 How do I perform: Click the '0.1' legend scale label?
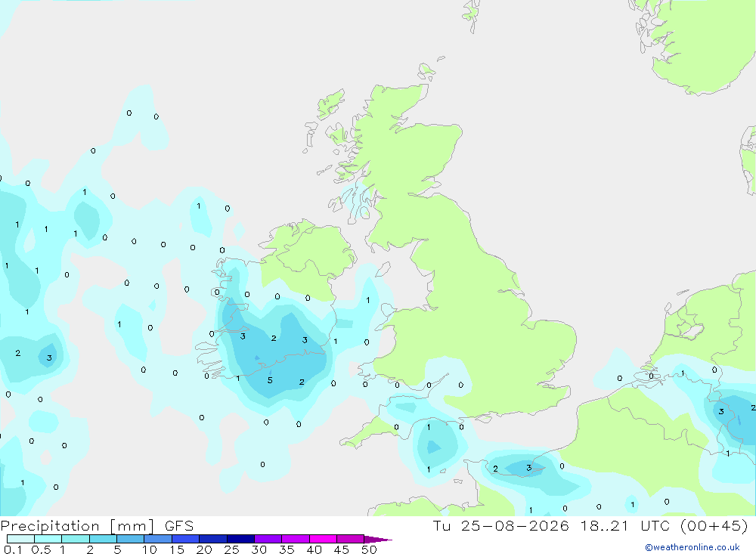coord(13,549)
